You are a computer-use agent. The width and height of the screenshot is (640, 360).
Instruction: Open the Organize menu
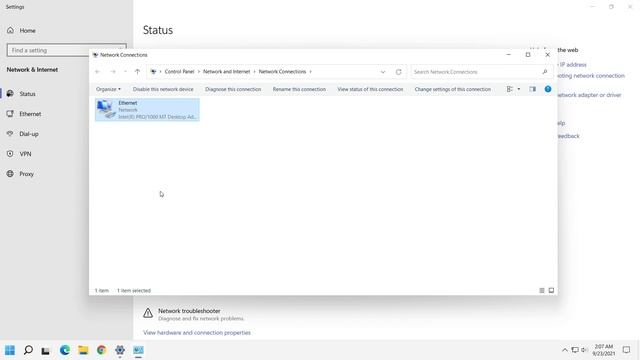point(108,89)
